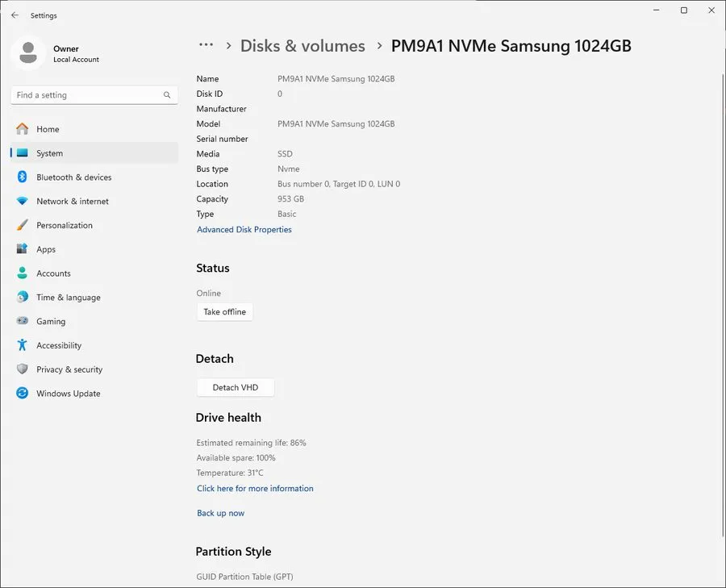Click the Owner Local Account name
Viewport: 726px width, 588px height.
tap(76, 54)
